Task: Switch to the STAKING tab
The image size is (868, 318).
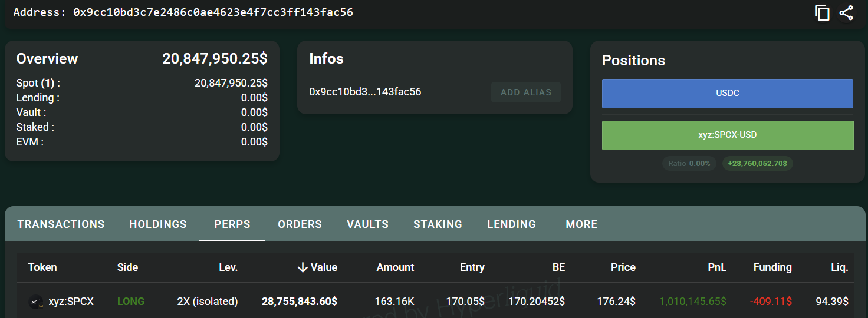Action: [438, 224]
